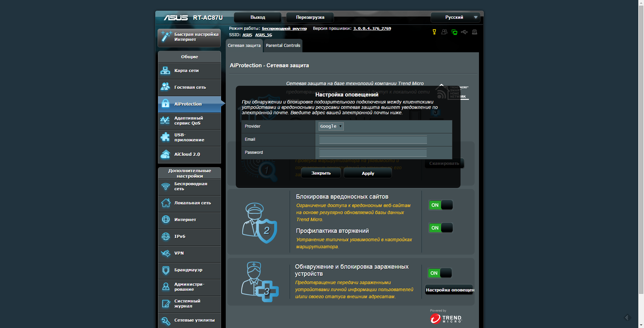Select the Сетевая защита tab
Image resolution: width=644 pixels, height=328 pixels.
click(x=244, y=46)
